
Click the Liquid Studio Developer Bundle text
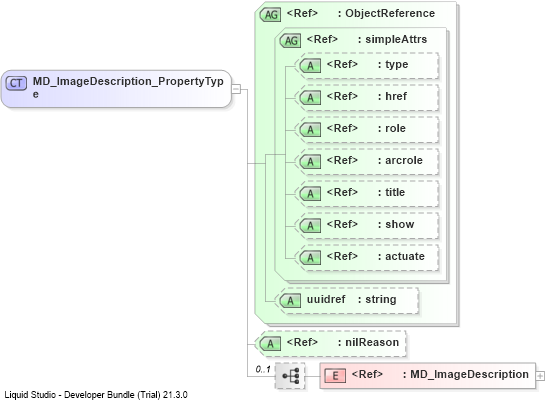pos(96,395)
